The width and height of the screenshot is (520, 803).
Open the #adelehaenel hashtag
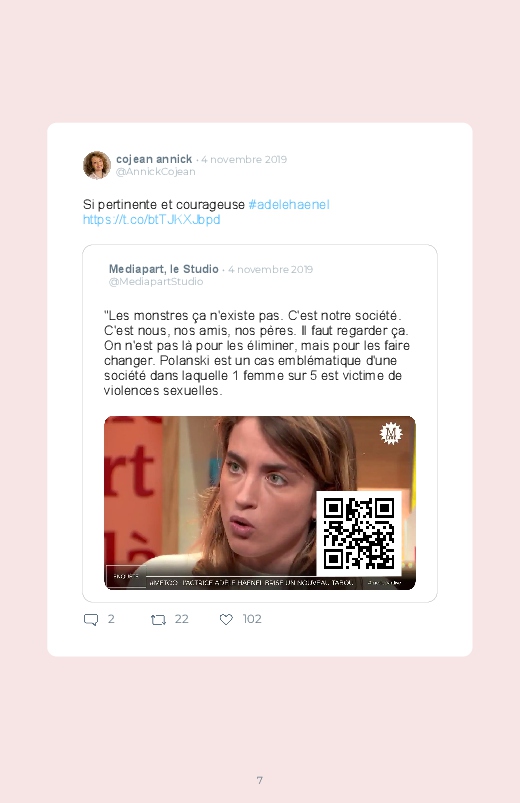pyautogui.click(x=289, y=204)
